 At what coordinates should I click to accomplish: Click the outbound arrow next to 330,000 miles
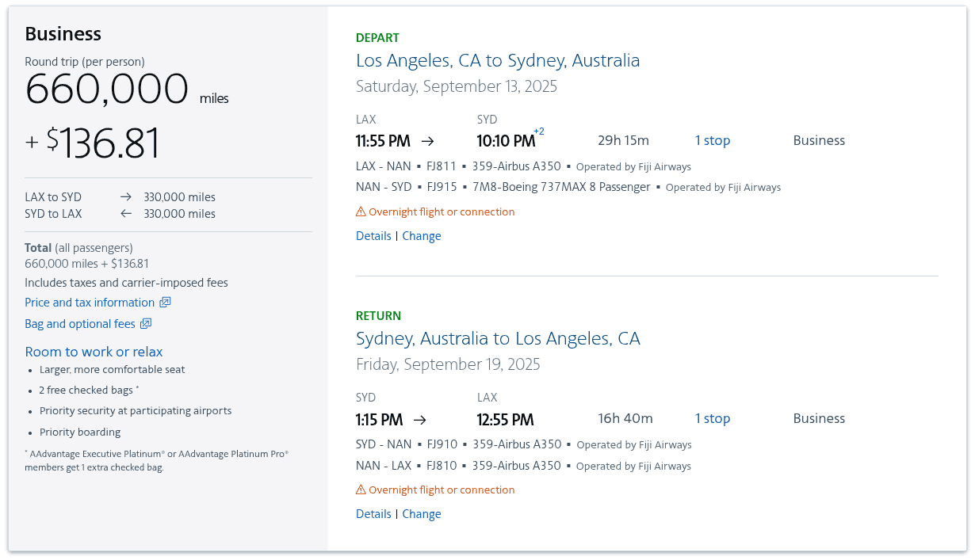(126, 196)
